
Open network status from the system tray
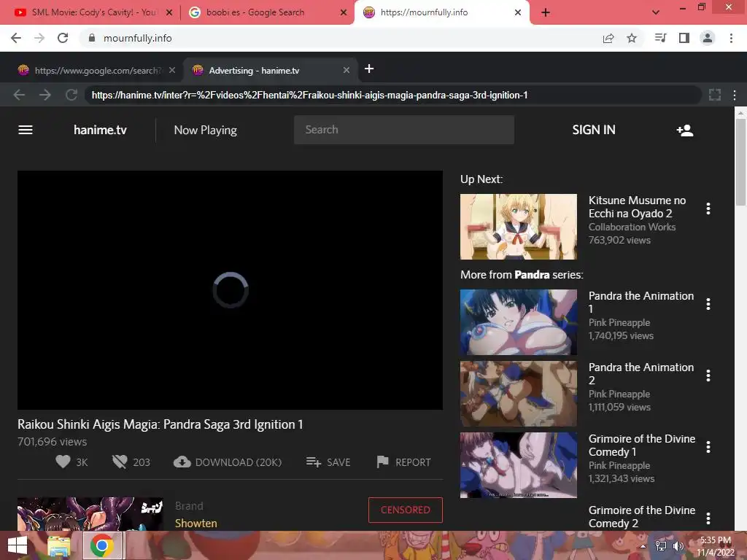(x=661, y=546)
